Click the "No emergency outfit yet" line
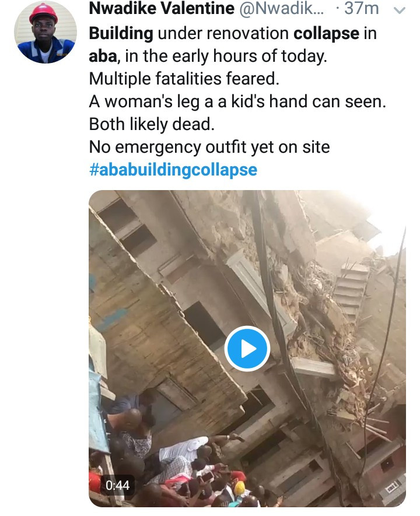 [x=209, y=147]
